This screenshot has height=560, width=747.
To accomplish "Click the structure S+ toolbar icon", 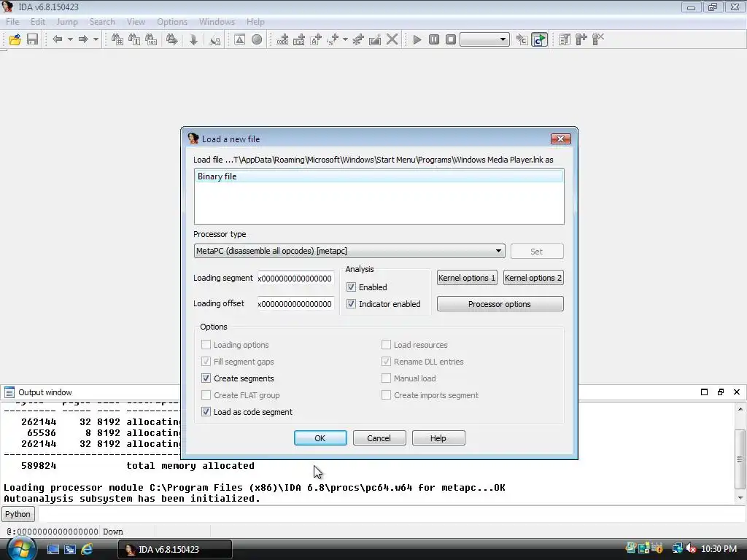I will tap(333, 39).
